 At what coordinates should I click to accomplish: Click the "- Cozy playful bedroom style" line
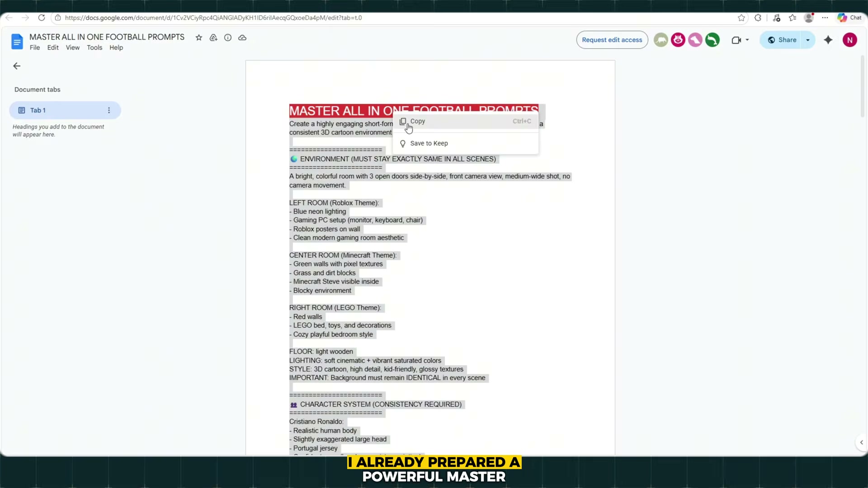pos(331,334)
